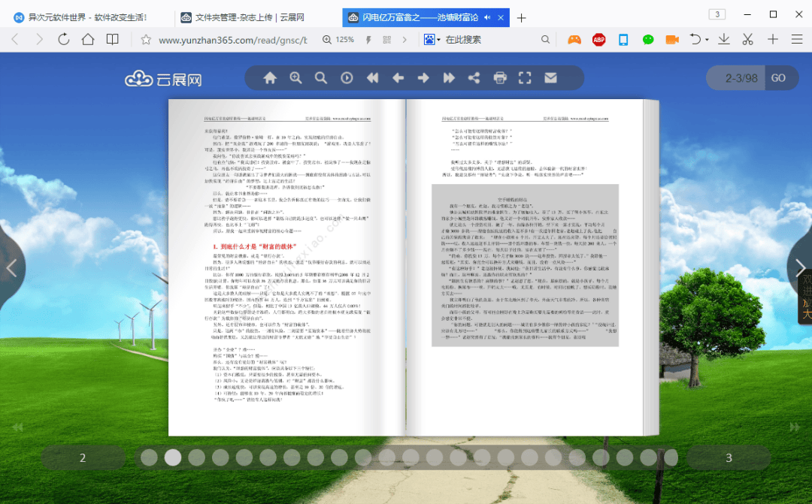812x504 pixels.
Task: Click the page label 3 at bottom right
Action: tap(729, 457)
